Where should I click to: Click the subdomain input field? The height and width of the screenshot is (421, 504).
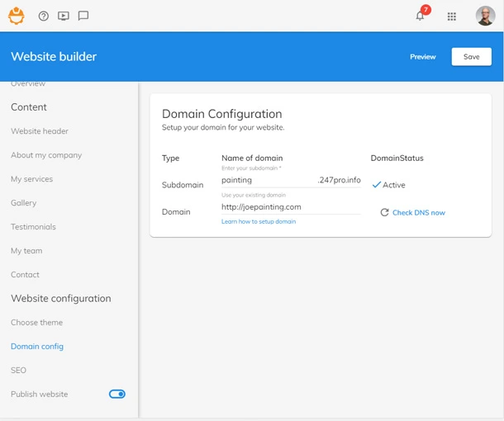click(268, 180)
